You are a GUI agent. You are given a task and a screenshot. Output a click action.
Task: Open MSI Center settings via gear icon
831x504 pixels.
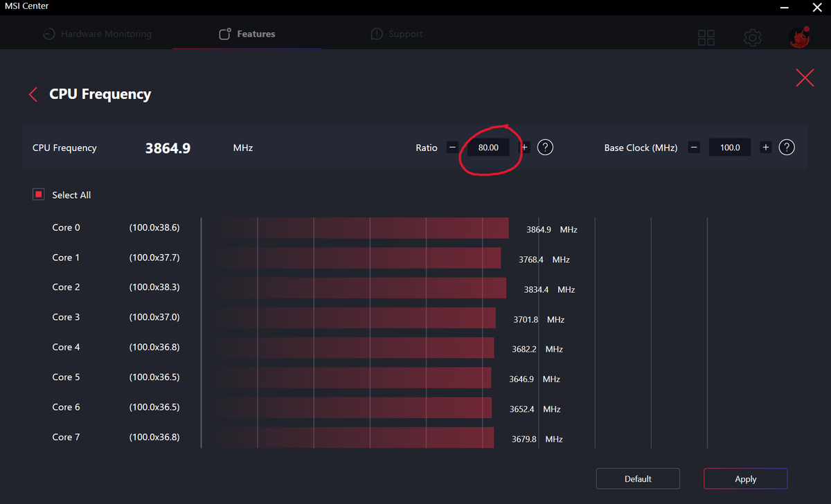click(752, 38)
